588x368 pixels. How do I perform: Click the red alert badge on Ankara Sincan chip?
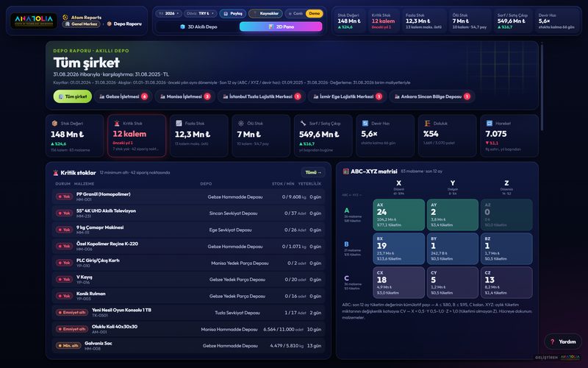(467, 96)
